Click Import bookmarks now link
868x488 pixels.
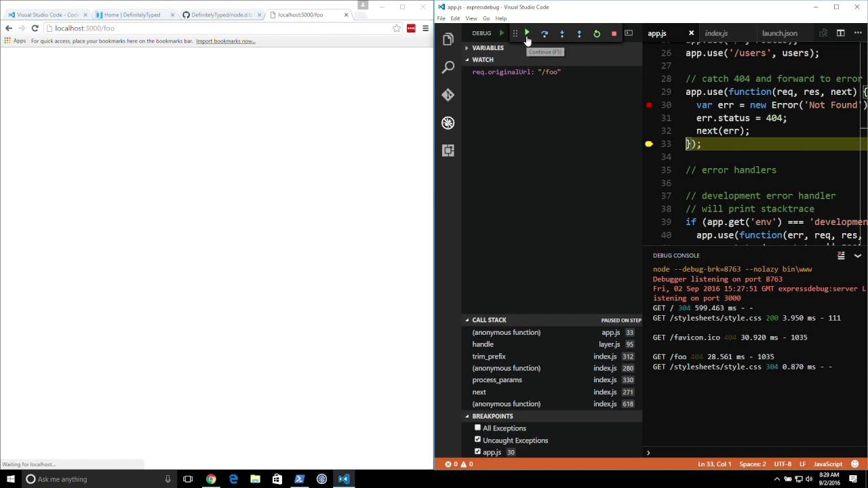click(226, 41)
